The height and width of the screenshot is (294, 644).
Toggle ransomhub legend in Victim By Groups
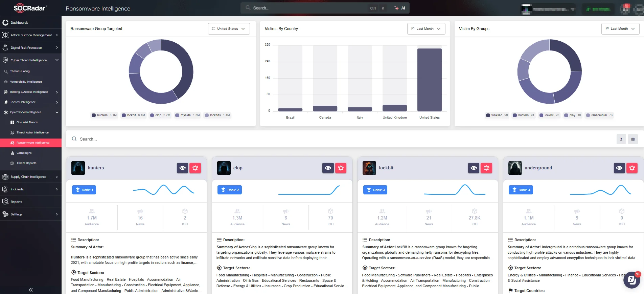coord(599,115)
